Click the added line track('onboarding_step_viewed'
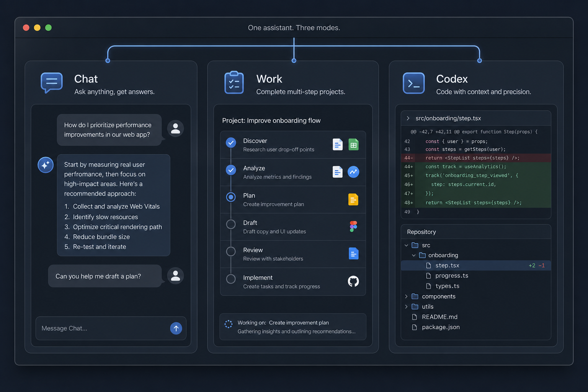588x392 pixels. tap(476, 175)
